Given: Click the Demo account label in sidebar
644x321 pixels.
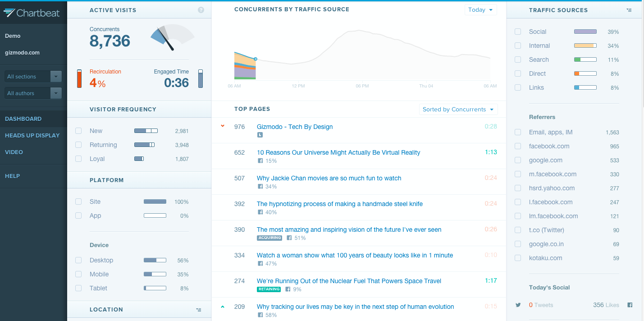Looking at the screenshot, I should pos(13,36).
